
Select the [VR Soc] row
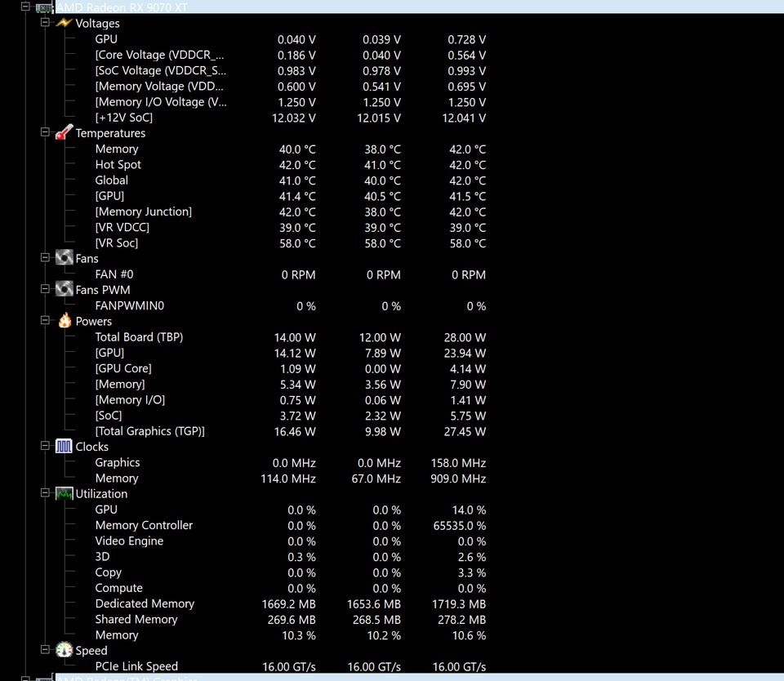(290, 243)
